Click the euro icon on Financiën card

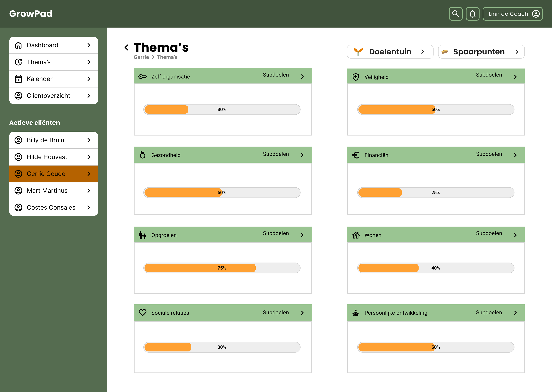click(x=356, y=155)
